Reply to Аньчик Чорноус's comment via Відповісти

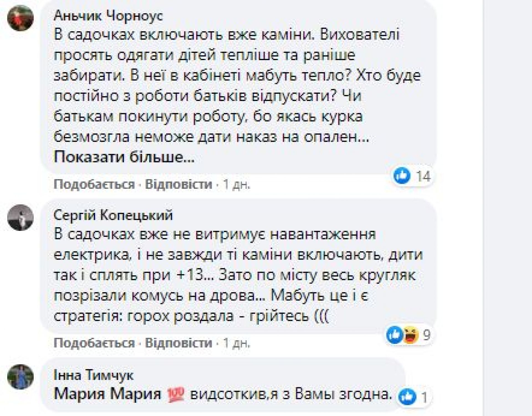tap(178, 184)
